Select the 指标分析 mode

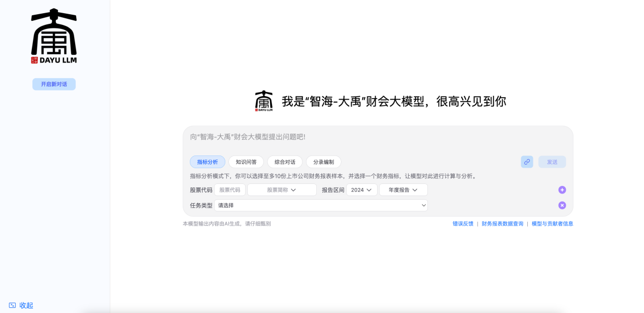pyautogui.click(x=208, y=162)
